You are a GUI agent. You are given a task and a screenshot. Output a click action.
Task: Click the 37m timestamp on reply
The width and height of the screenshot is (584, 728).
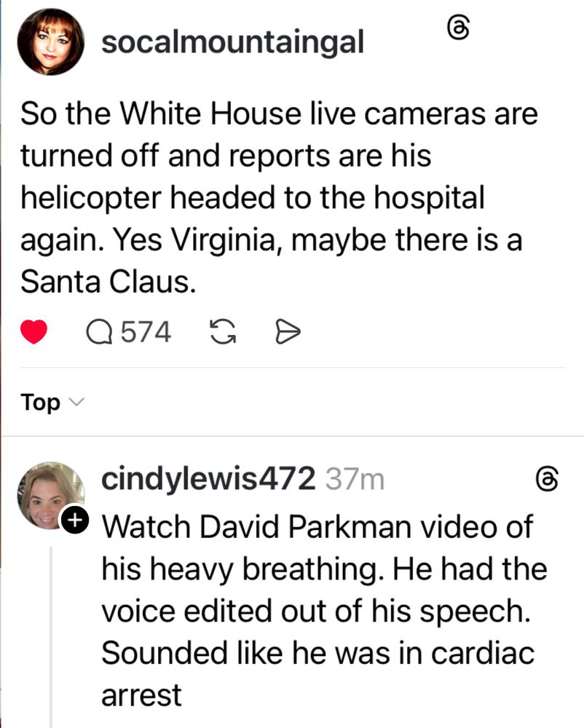(x=355, y=479)
